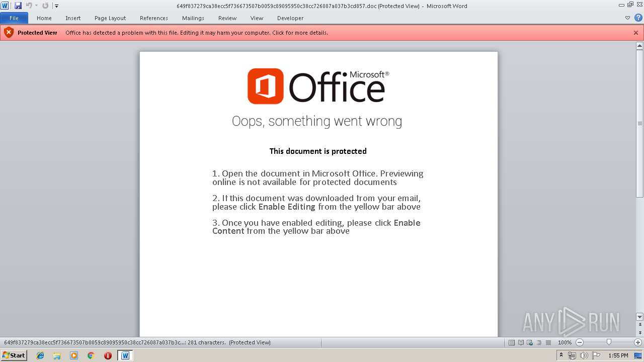
Task: Click the 'This document is protected' heading
Action: point(318,151)
